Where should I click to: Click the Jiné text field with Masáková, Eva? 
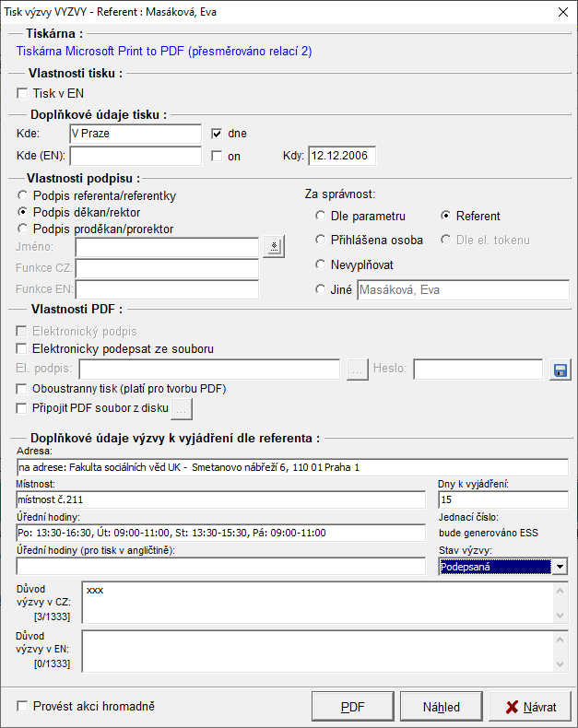click(x=464, y=290)
